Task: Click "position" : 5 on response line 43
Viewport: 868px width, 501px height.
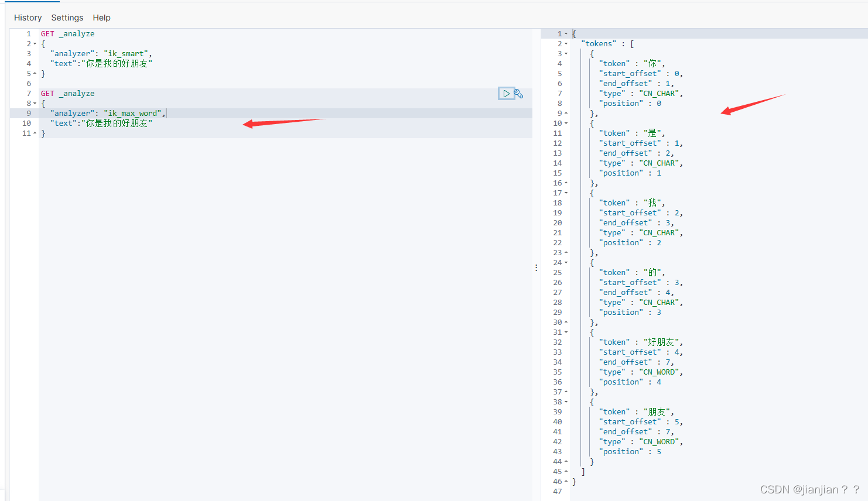Action: pos(630,452)
